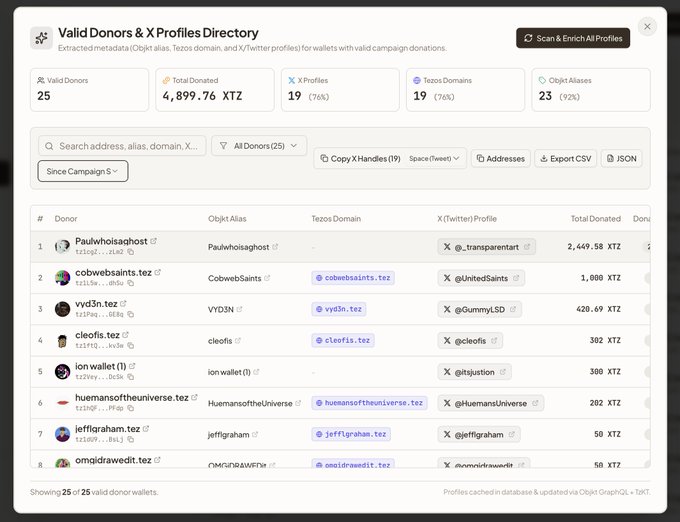Export donor list as CSV
The image size is (680, 522).
pyautogui.click(x=566, y=159)
